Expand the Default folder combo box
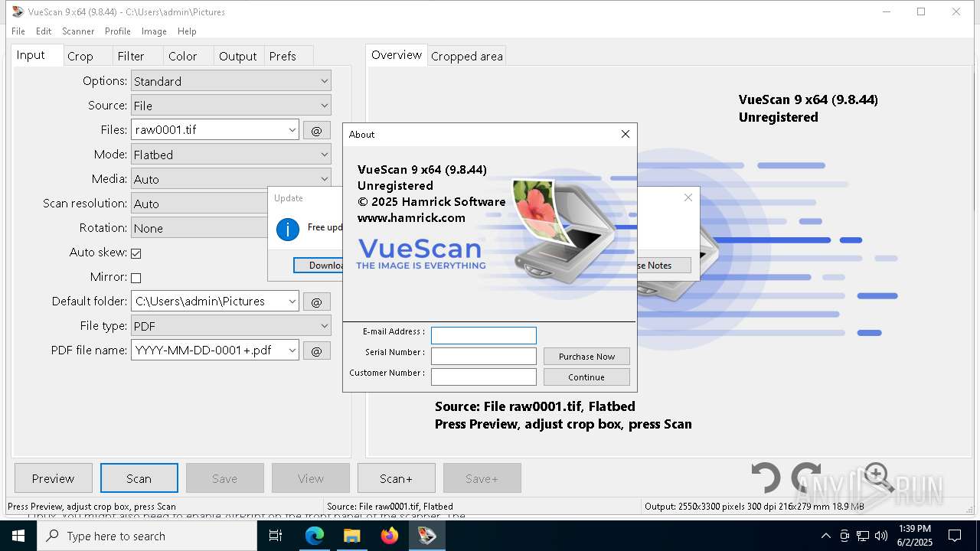The height and width of the screenshot is (551, 980). click(292, 302)
